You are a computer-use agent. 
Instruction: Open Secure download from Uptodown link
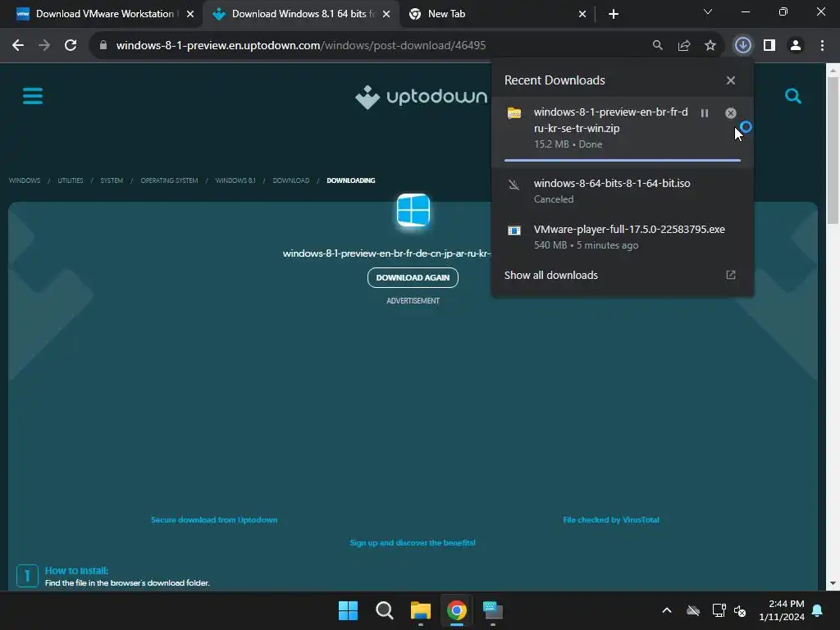tap(214, 519)
